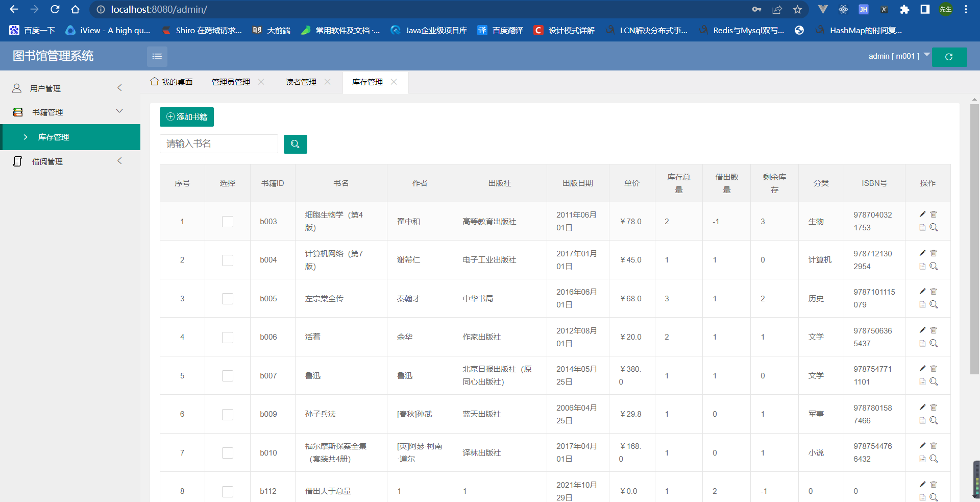This screenshot has height=502, width=980.
Task: Click the 图书馆管理系统 title
Action: point(53,56)
